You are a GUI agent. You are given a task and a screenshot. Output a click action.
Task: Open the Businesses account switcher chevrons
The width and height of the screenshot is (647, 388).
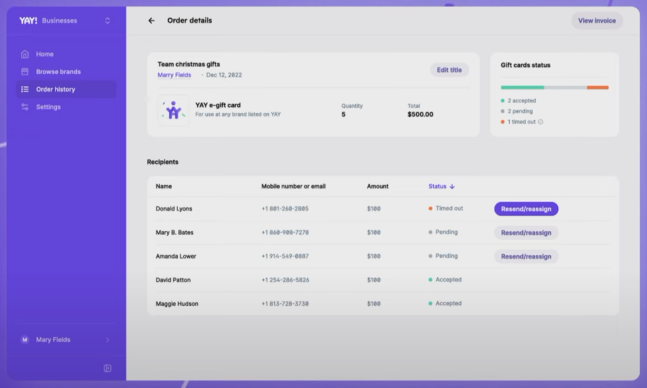tap(108, 21)
